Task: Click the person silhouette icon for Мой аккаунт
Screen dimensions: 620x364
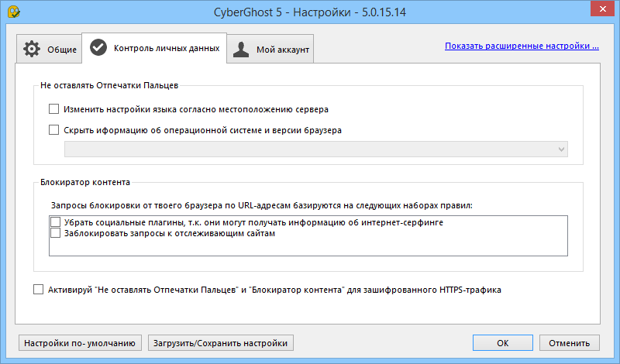Action: 242,49
